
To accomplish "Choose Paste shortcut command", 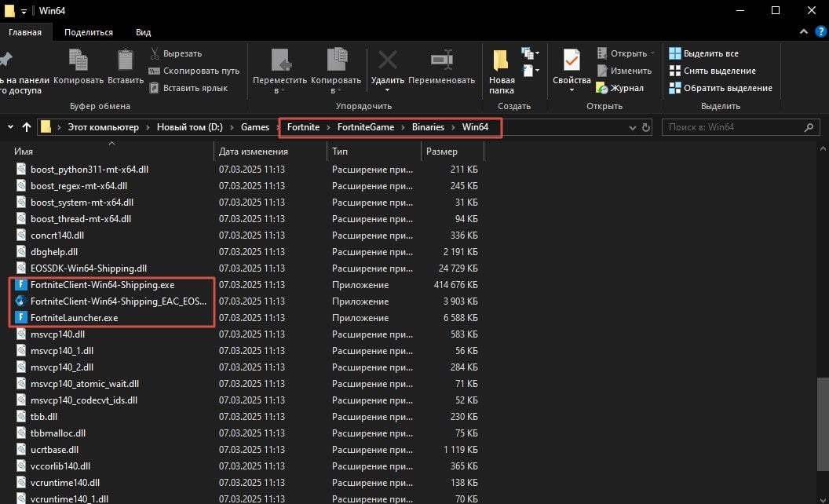I will (188, 89).
